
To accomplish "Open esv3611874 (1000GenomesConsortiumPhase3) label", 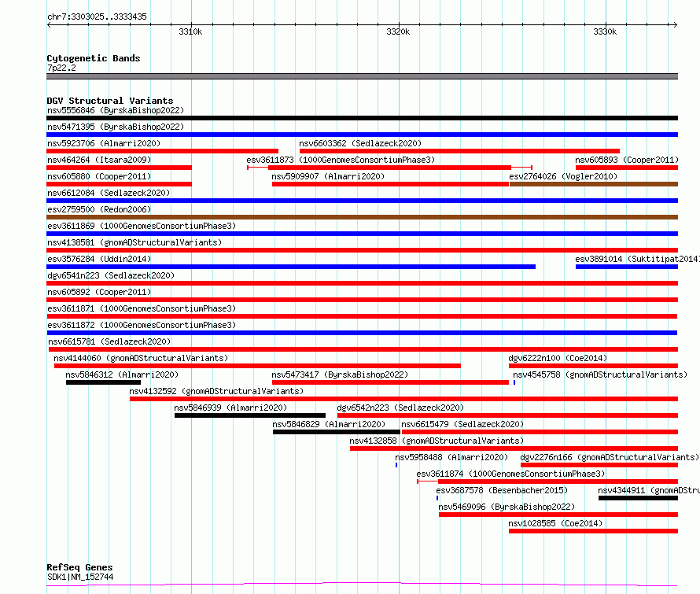I will click(x=510, y=474).
